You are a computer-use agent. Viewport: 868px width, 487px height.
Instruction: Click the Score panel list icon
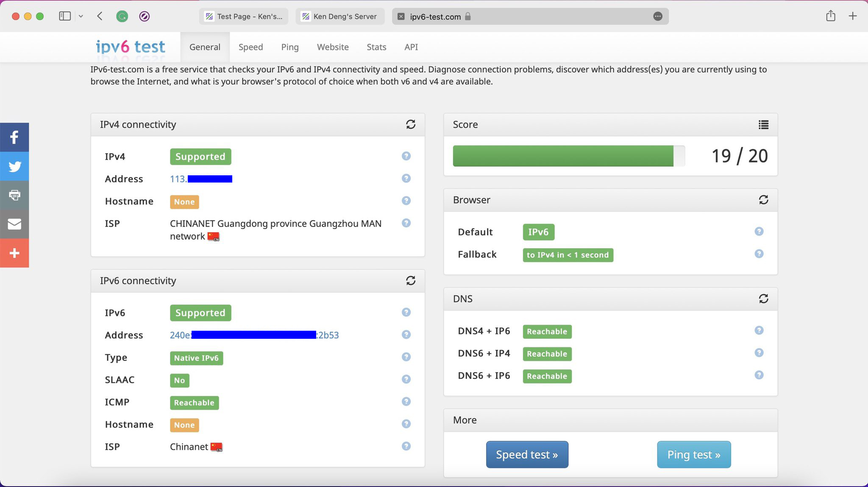tap(763, 125)
